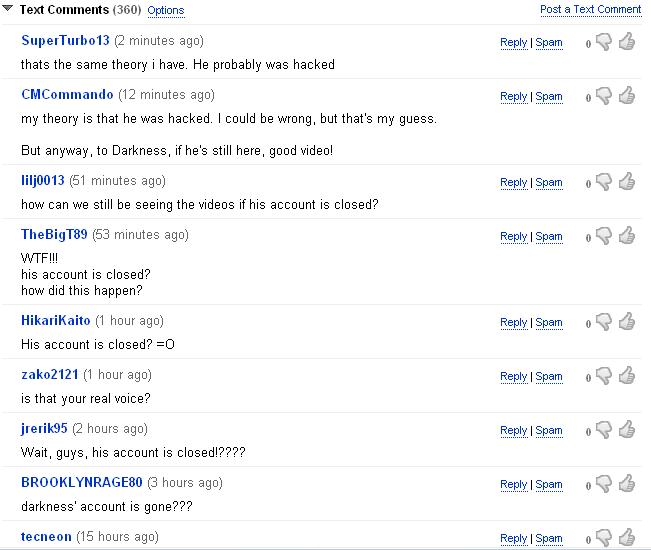
Task: Thumbs down SuperTurbo13's comment
Action: click(604, 42)
